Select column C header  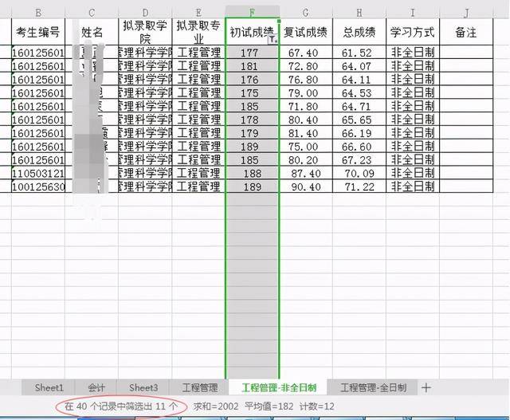click(92, 13)
